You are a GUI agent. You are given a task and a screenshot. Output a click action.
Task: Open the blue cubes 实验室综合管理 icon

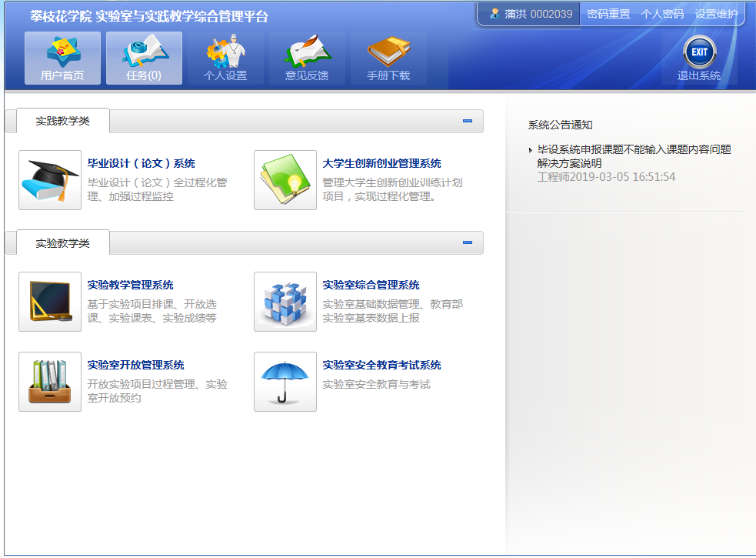(x=285, y=302)
